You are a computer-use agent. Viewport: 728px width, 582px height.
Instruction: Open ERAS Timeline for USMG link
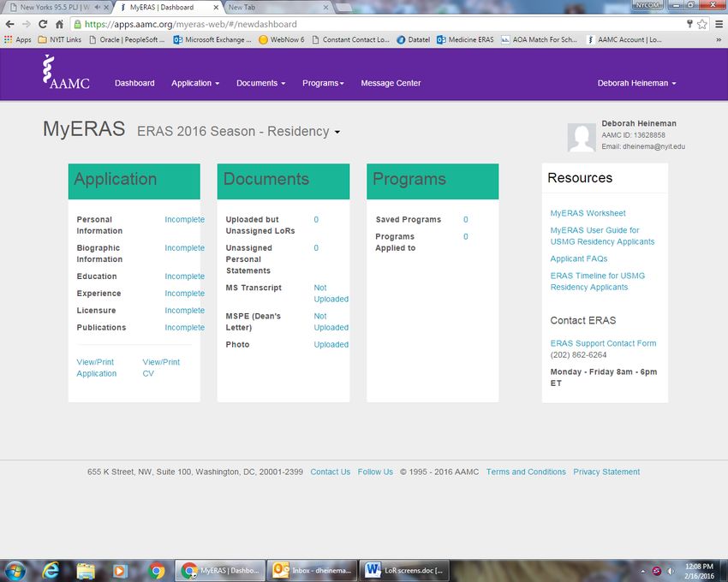click(598, 282)
